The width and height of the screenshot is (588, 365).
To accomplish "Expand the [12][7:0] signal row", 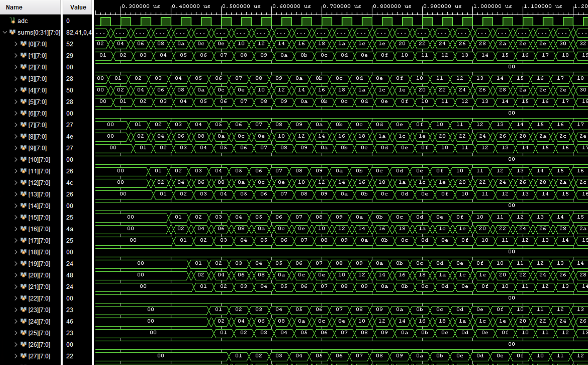I will point(16,183).
